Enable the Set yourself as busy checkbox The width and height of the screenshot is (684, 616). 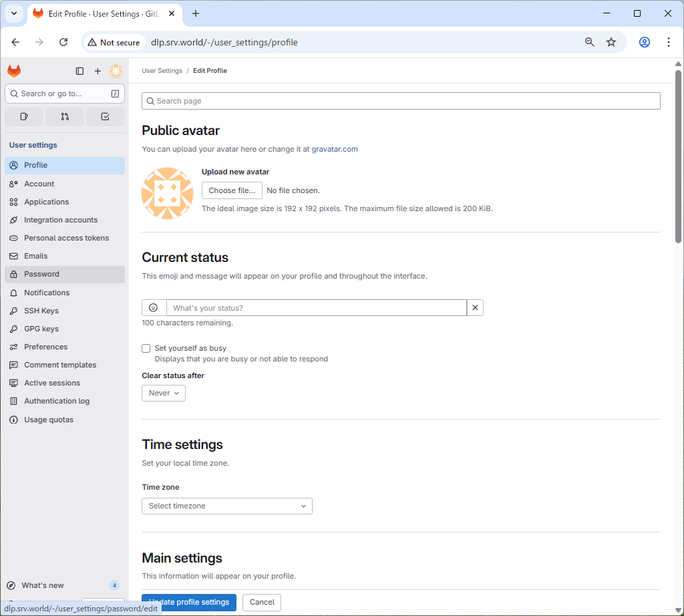point(146,348)
